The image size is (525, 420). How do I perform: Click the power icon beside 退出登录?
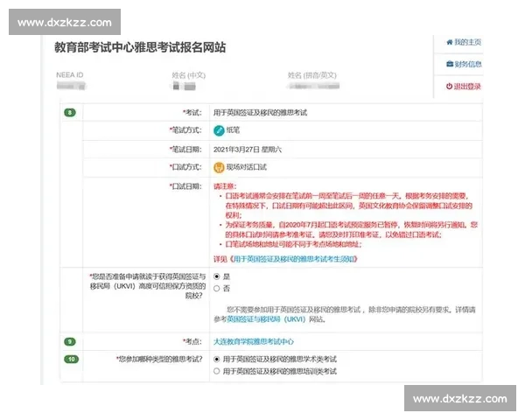click(450, 87)
